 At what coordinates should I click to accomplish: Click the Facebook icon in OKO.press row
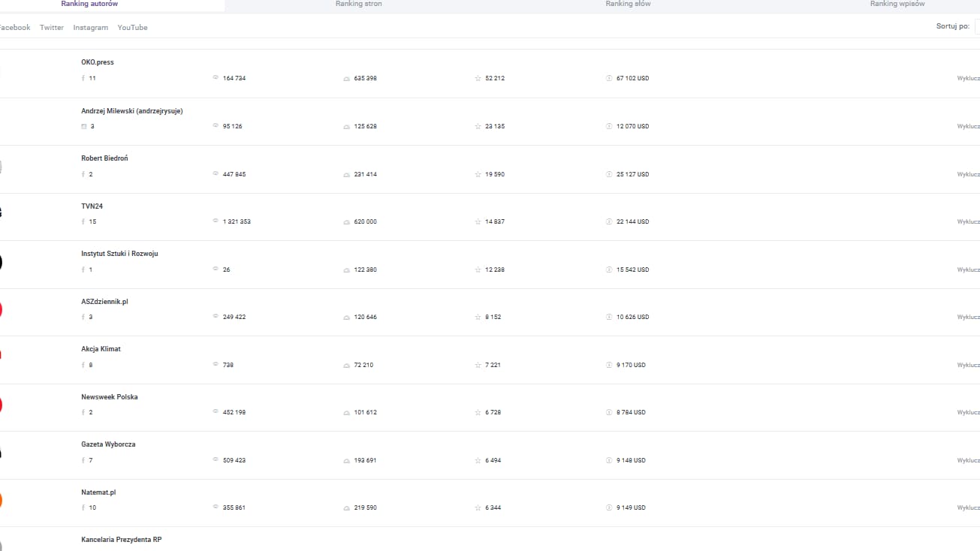point(83,78)
